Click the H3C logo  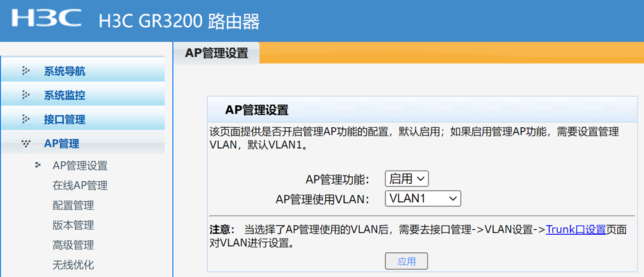click(47, 18)
